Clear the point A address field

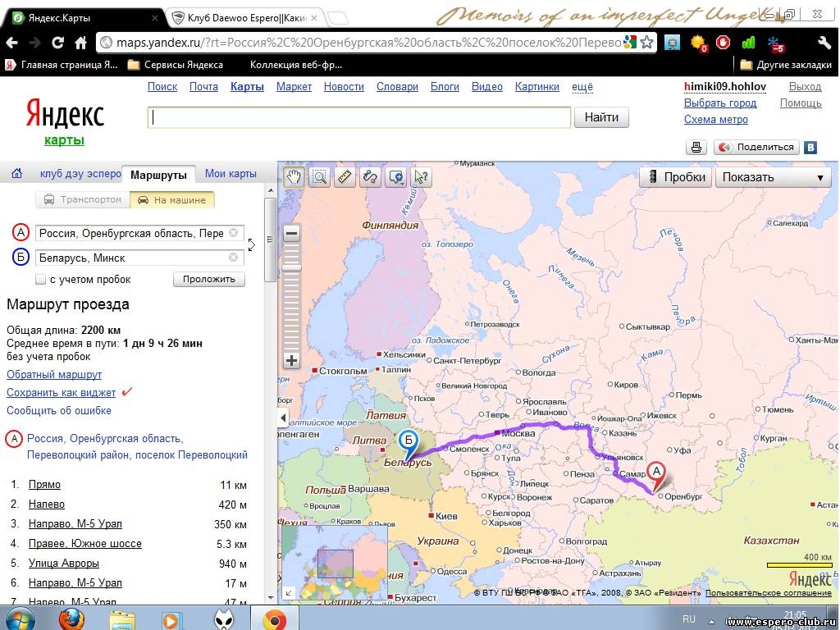coord(234,232)
